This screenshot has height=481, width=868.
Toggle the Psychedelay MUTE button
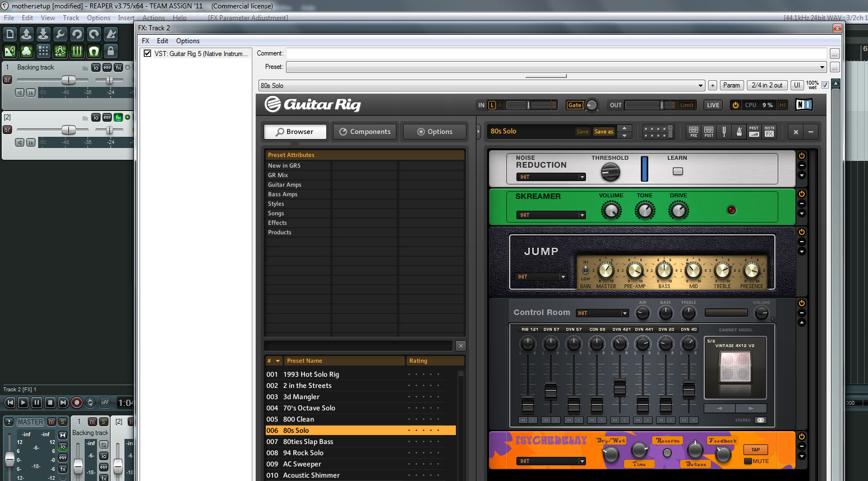748,461
